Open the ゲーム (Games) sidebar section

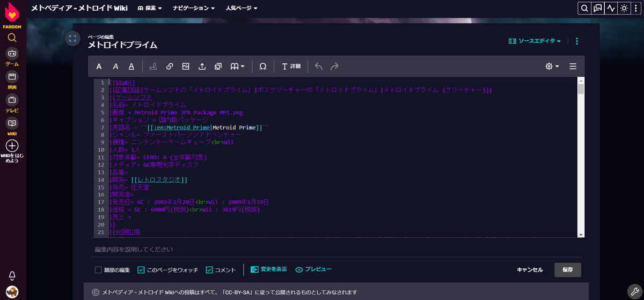pos(12,57)
